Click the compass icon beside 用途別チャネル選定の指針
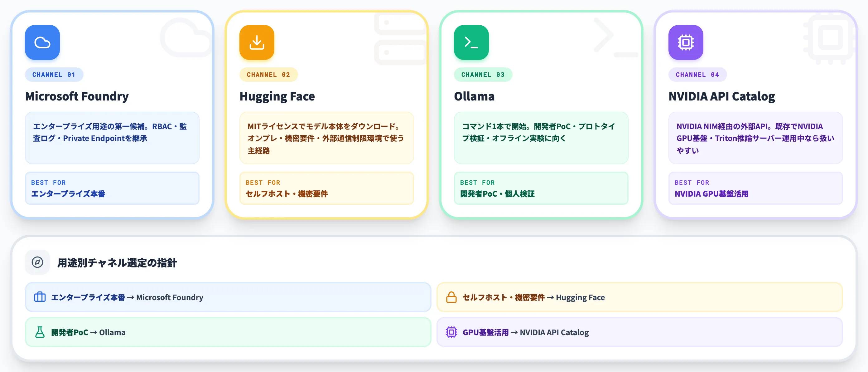Image resolution: width=868 pixels, height=372 pixels. click(x=37, y=262)
